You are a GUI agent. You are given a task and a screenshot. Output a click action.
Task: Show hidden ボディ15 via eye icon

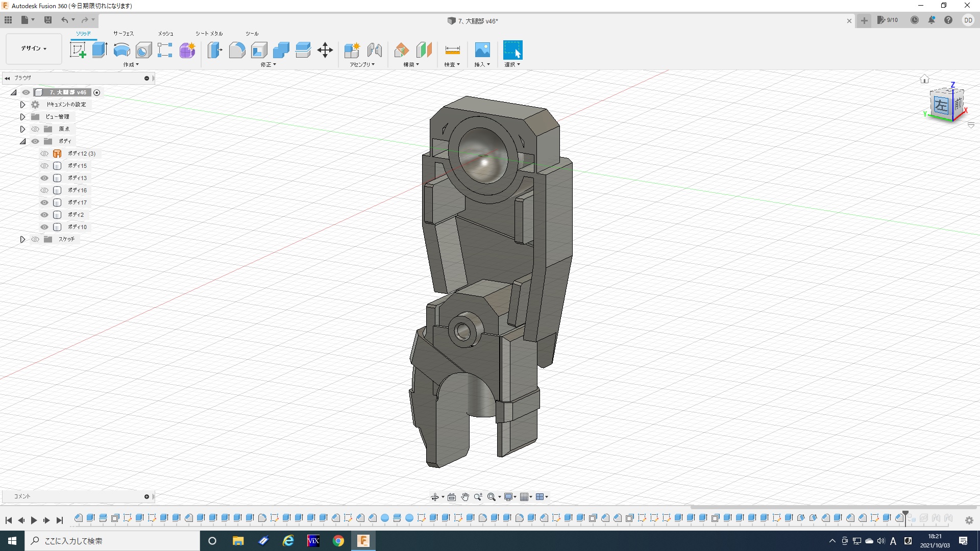[44, 166]
